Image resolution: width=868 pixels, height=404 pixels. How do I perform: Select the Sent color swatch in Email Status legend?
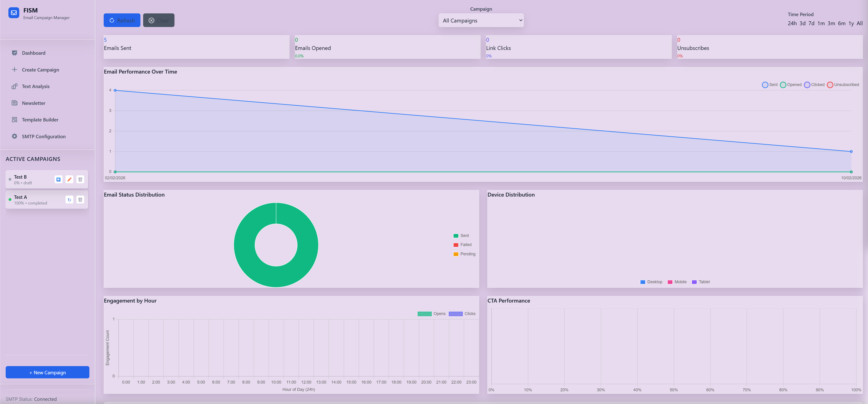tap(456, 235)
